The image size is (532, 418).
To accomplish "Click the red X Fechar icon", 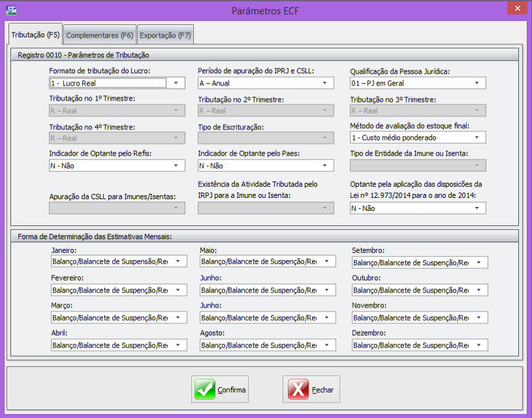I will (x=298, y=389).
